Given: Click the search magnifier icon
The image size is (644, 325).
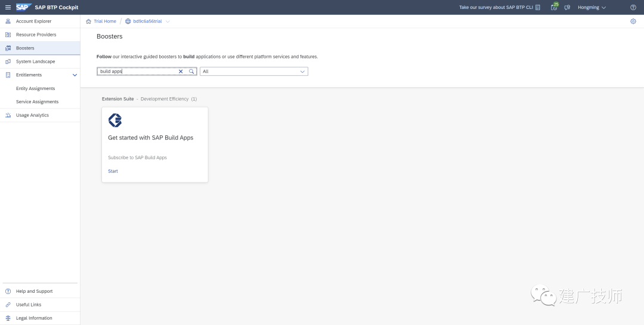Looking at the screenshot, I should click(191, 72).
